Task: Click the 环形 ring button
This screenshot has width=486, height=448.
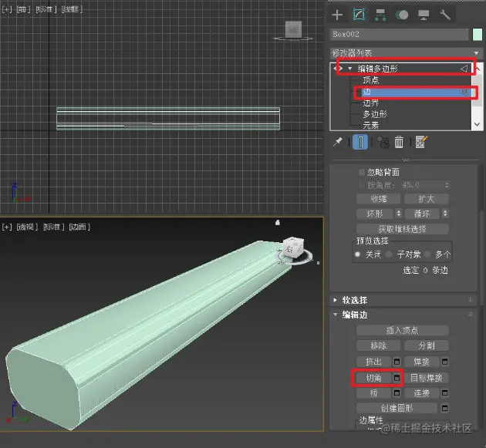Action: click(x=375, y=214)
